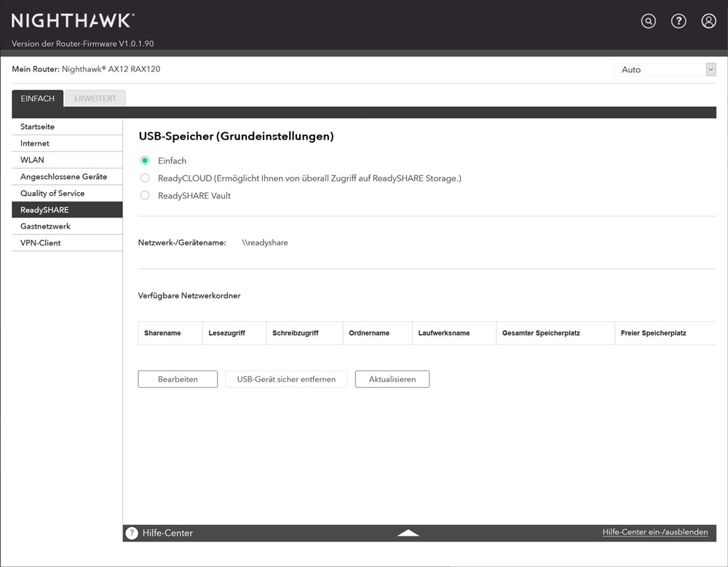Select the Einfach radio option
This screenshot has height=567, width=728.
(x=145, y=161)
